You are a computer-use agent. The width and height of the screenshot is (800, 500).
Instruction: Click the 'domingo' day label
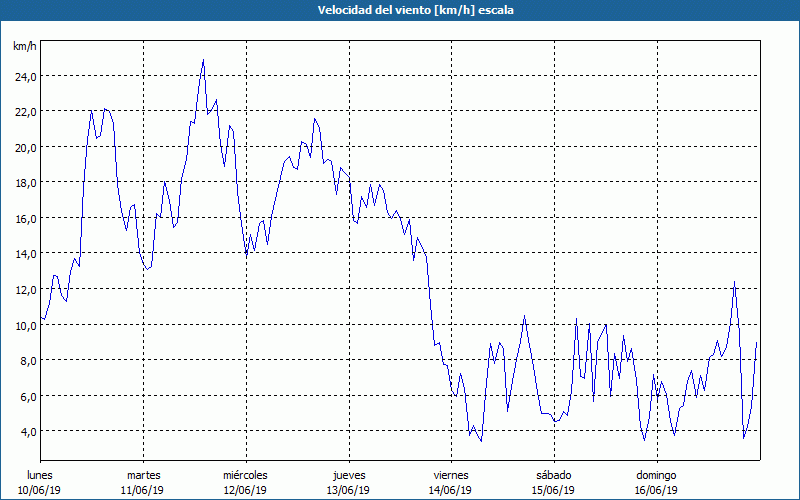656,475
